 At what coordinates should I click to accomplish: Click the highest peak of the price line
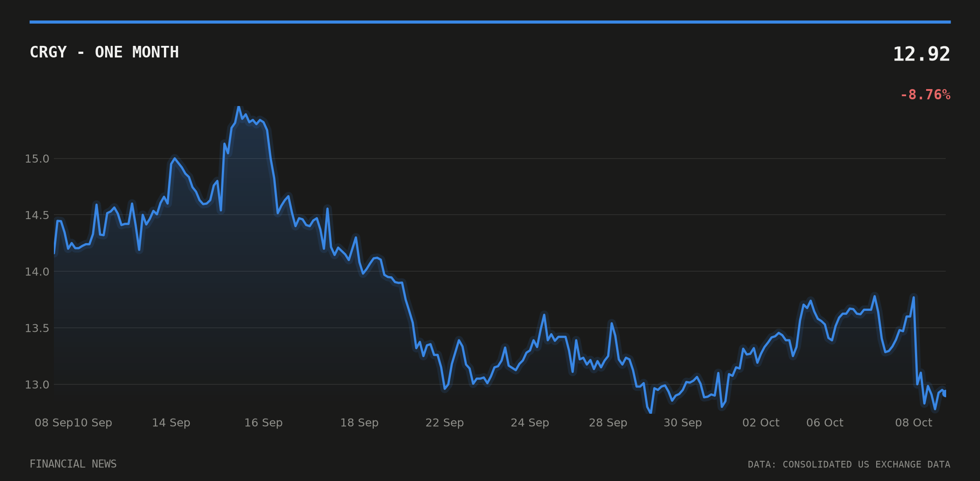click(x=239, y=107)
